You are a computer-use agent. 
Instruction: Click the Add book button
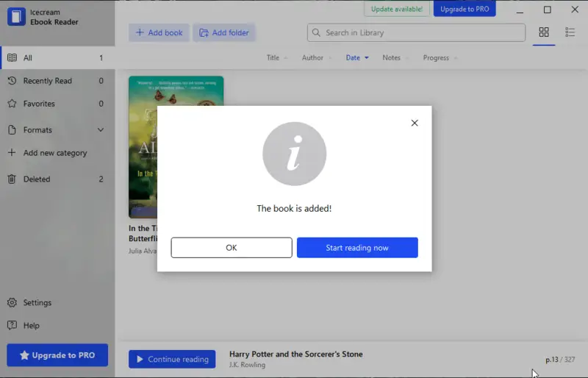(x=159, y=32)
